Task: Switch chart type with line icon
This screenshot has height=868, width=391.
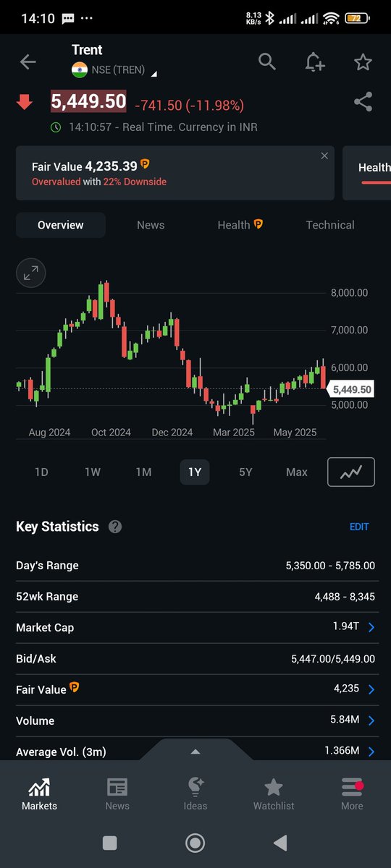Action: (351, 472)
